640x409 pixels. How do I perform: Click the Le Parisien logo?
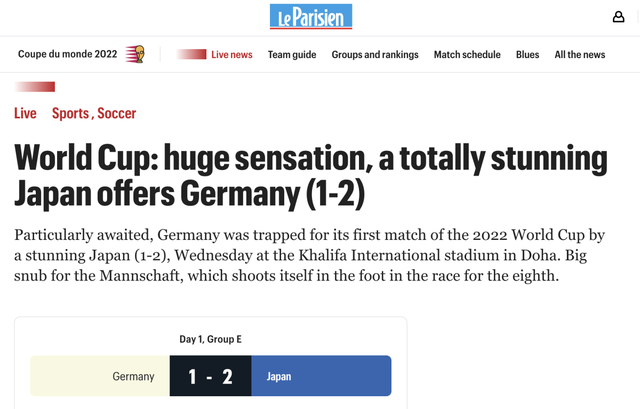pos(311,17)
